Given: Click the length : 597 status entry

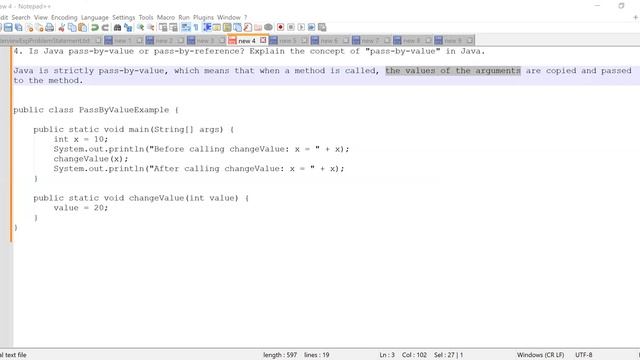Looking at the screenshot, I should [x=280, y=355].
